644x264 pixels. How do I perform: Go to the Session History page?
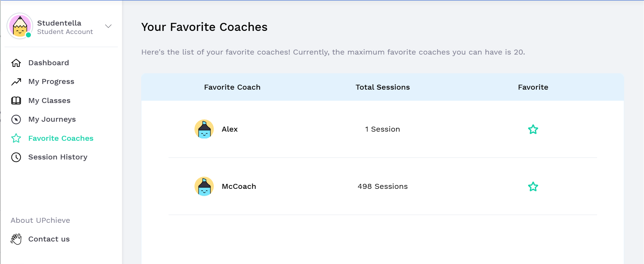(x=58, y=157)
